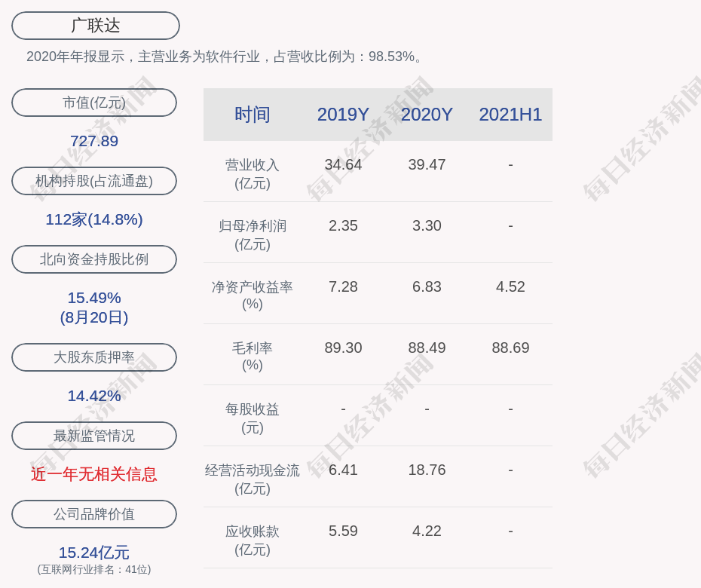Viewport: 701px width, 588px height.
Task: Select the 2019Y column header
Action: (343, 115)
